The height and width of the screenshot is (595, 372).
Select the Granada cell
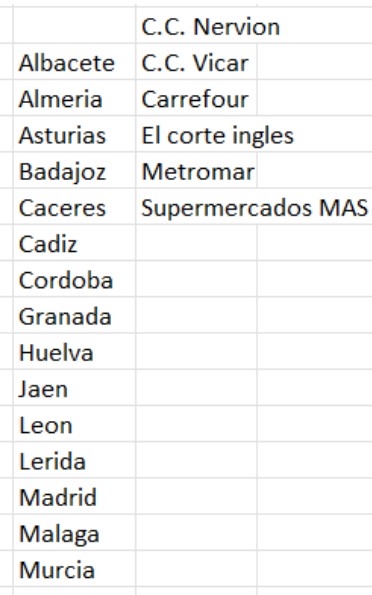coord(74,315)
